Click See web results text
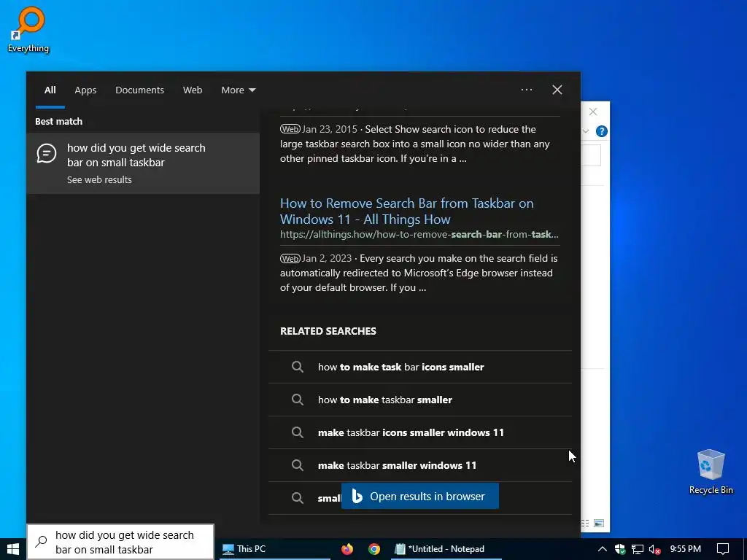This screenshot has height=560, width=747. pyautogui.click(x=99, y=180)
